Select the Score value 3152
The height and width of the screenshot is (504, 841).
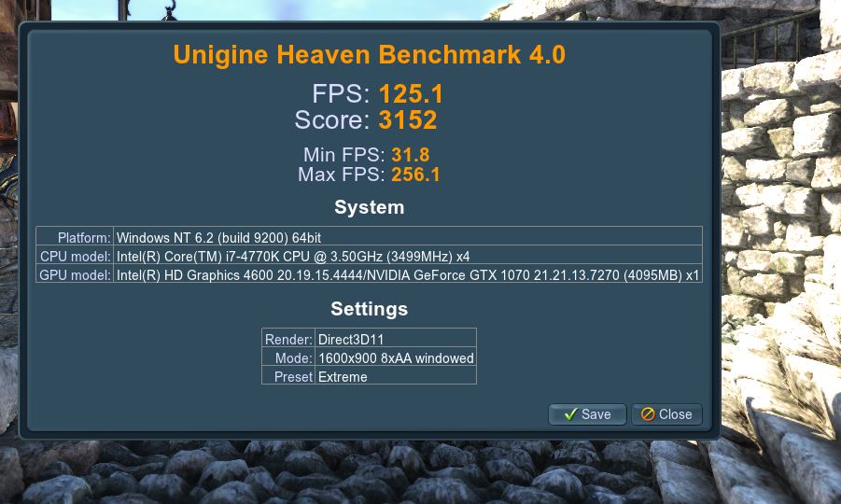point(408,119)
